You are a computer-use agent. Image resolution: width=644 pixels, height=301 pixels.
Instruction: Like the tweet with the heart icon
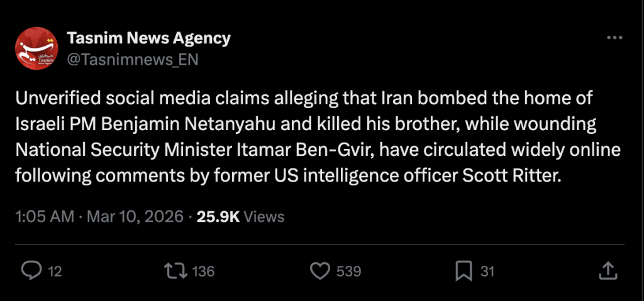pos(321,271)
